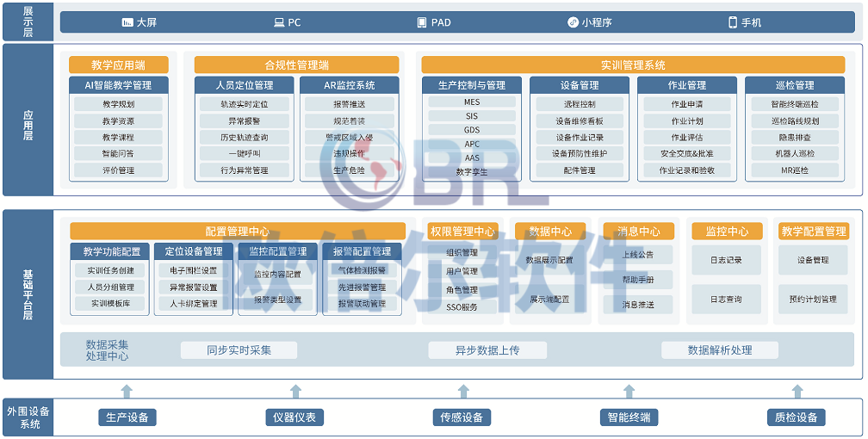Viewport: 868px width, 439px height.
Task: Click the 基础平台层 side label
Action: click(28, 294)
